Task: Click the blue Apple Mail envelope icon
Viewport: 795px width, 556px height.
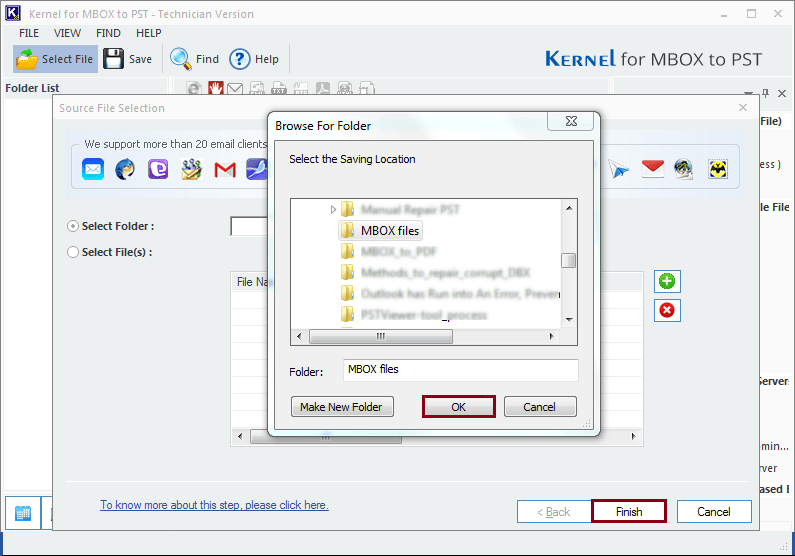Action: [93, 169]
